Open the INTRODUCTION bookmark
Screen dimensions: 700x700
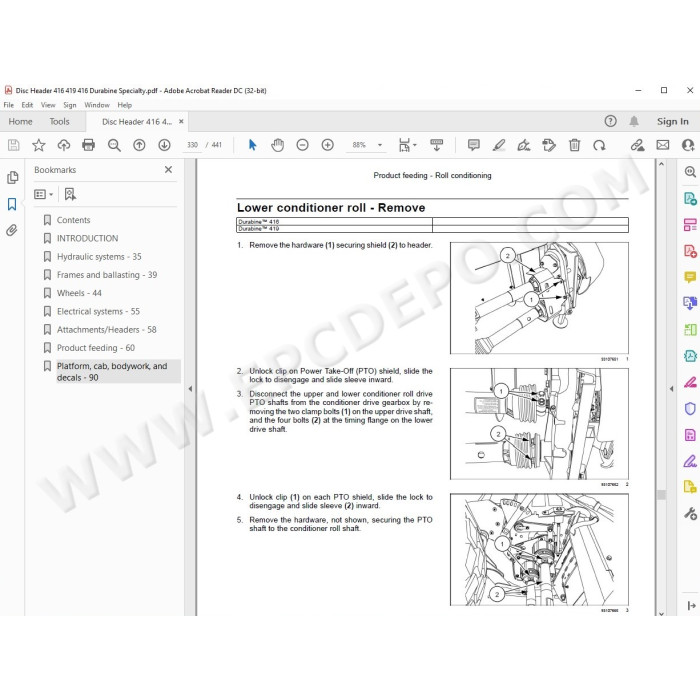(88, 238)
